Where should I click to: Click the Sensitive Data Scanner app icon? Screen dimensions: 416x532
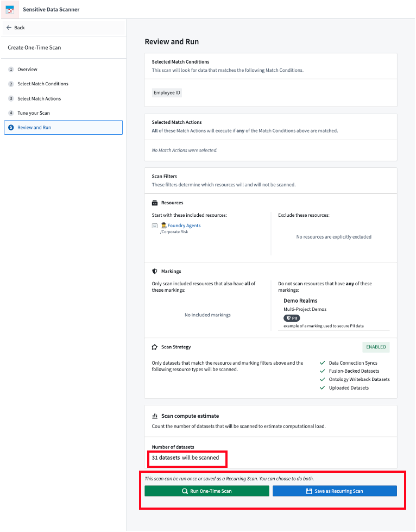tap(10, 9)
